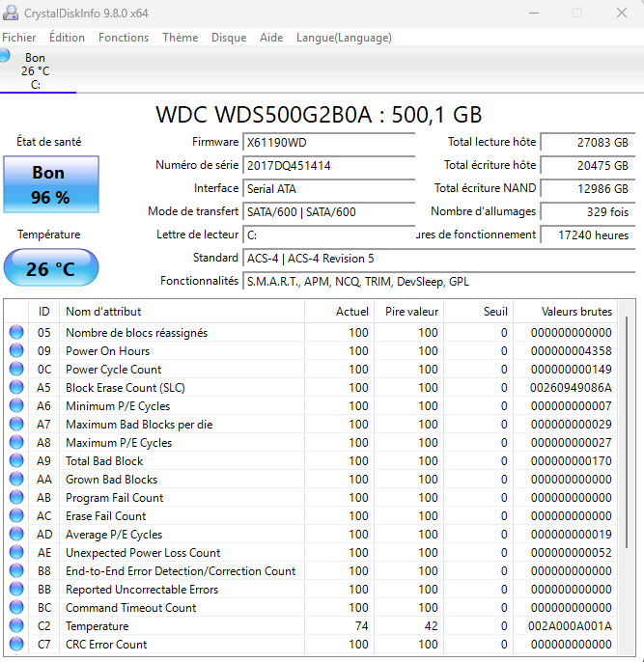Close the CrystalDiskInfo window
The image size is (644, 662).
click(622, 14)
